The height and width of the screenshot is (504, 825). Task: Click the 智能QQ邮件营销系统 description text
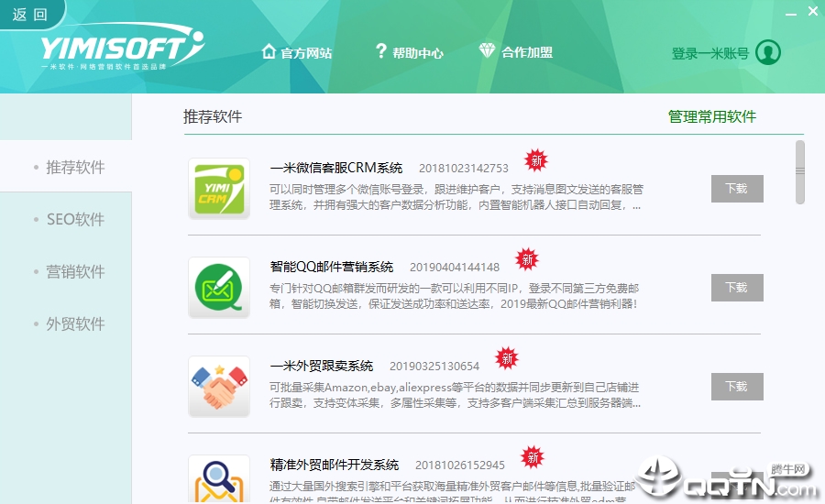(x=455, y=296)
